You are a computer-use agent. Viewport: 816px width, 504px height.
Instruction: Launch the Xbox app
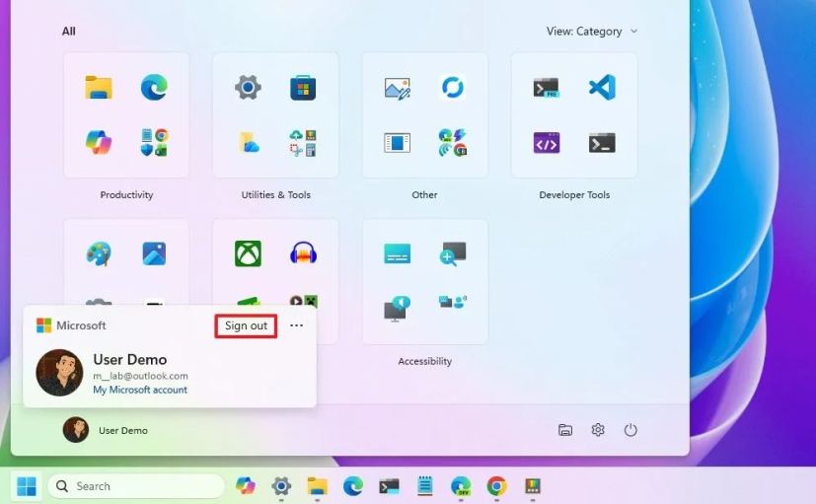tap(248, 253)
